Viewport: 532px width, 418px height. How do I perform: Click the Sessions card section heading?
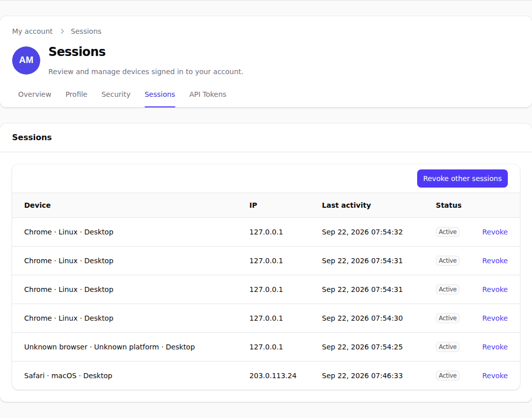[x=32, y=137]
